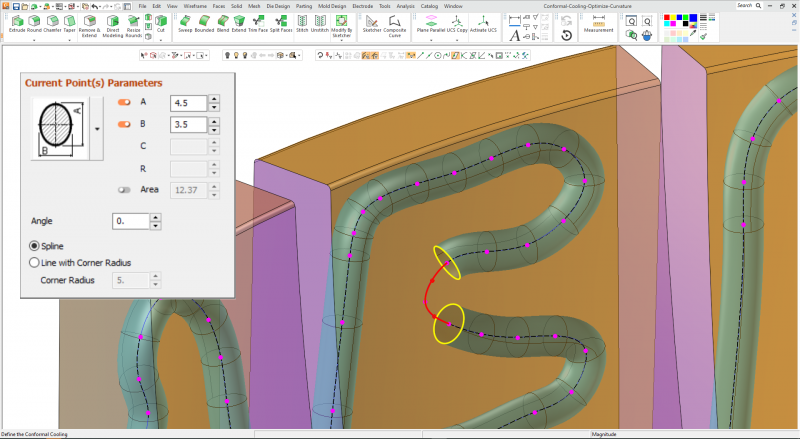Increase the A value with up arrow
This screenshot has height=439, width=800.
click(x=214, y=99)
